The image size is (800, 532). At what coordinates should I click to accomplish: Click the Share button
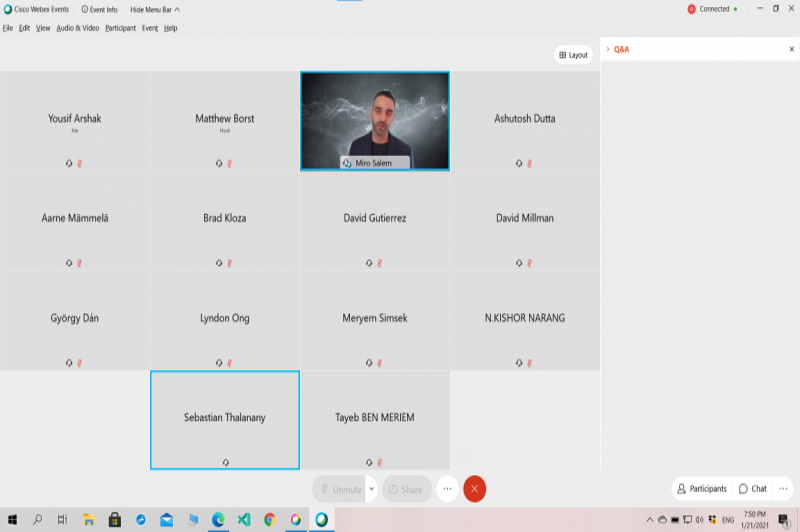(x=406, y=489)
